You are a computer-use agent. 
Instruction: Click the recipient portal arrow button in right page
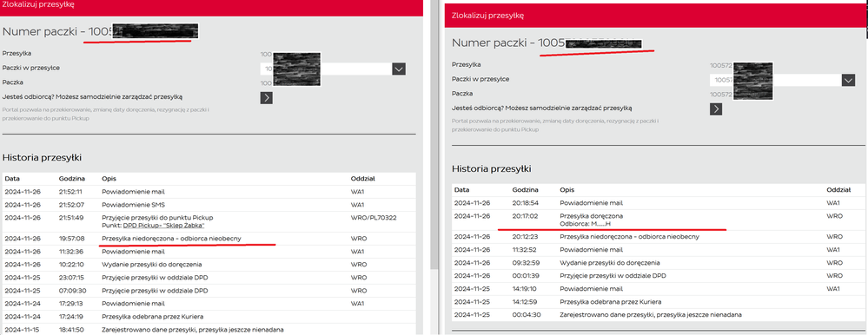point(716,108)
